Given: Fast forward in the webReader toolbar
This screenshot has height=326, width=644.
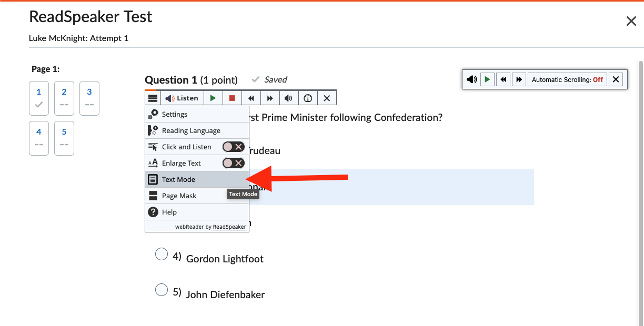Looking at the screenshot, I should [x=270, y=98].
